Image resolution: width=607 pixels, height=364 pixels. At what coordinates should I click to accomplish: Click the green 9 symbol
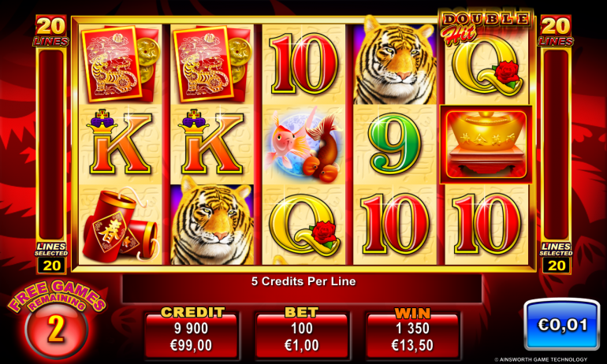pyautogui.click(x=395, y=144)
